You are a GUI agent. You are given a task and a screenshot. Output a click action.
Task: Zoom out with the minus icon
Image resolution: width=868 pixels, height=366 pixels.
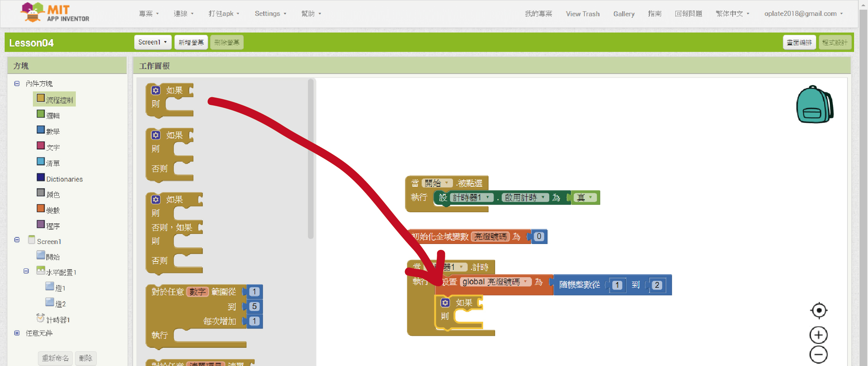coord(818,354)
